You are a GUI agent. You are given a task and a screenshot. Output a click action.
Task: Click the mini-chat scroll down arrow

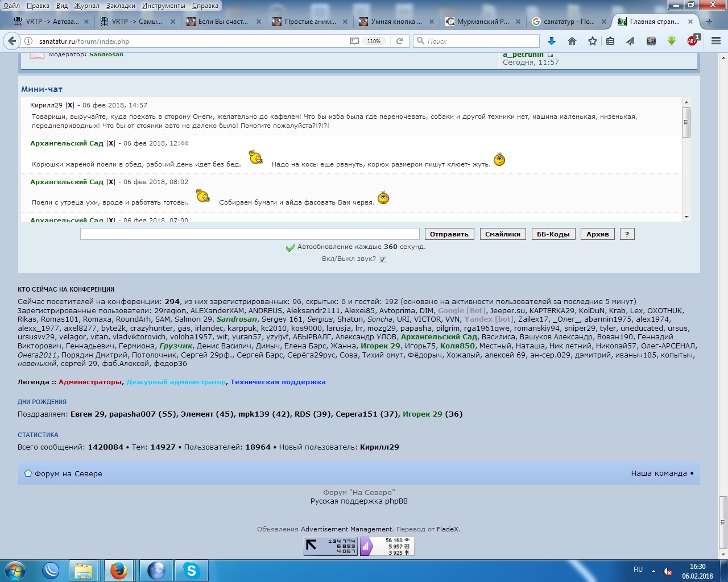click(x=686, y=217)
